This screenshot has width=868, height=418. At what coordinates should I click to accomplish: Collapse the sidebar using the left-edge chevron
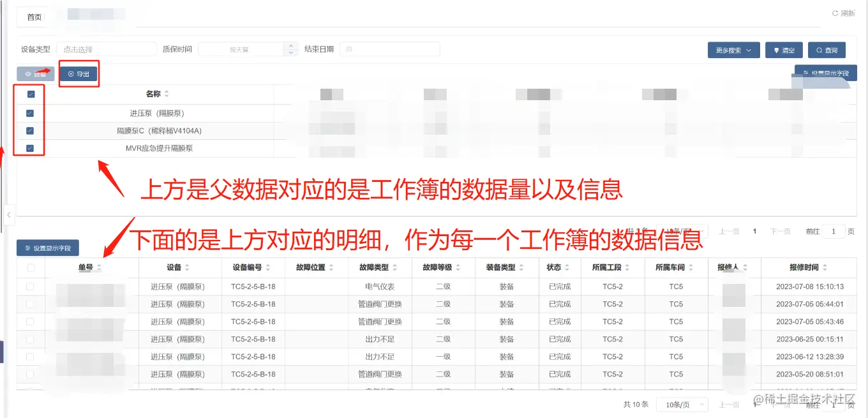click(9, 216)
